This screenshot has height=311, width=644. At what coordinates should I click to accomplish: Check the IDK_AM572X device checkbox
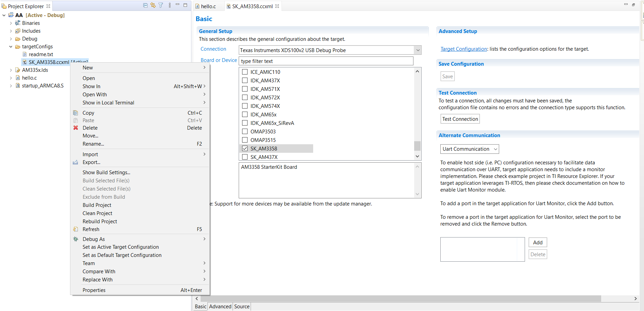pyautogui.click(x=245, y=97)
